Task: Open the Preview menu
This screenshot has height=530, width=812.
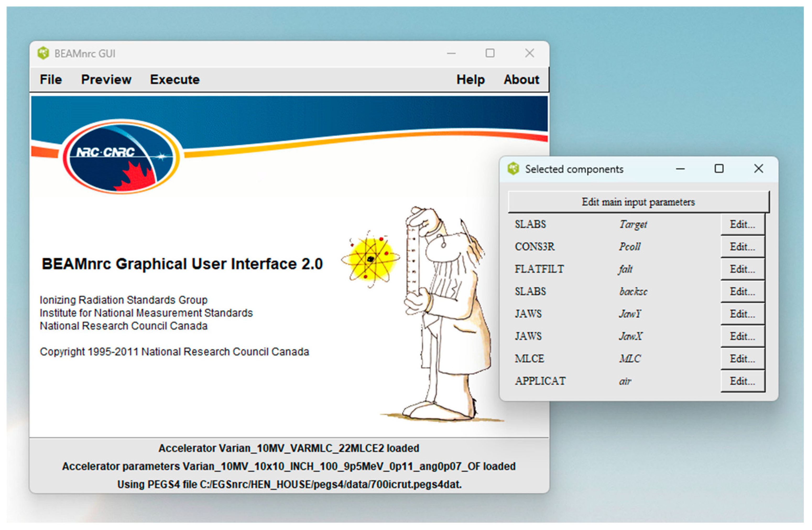Action: tap(106, 79)
